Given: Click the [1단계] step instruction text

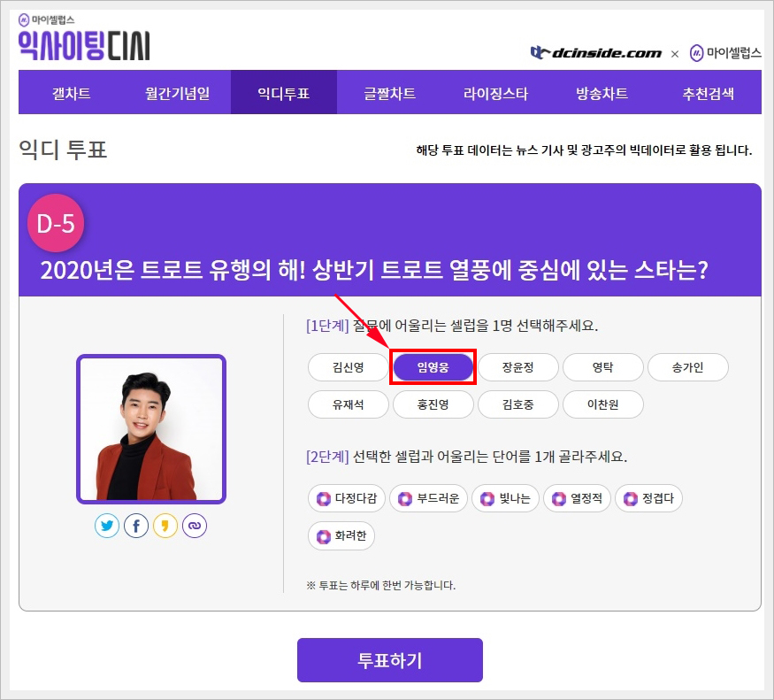Looking at the screenshot, I should click(x=452, y=326).
